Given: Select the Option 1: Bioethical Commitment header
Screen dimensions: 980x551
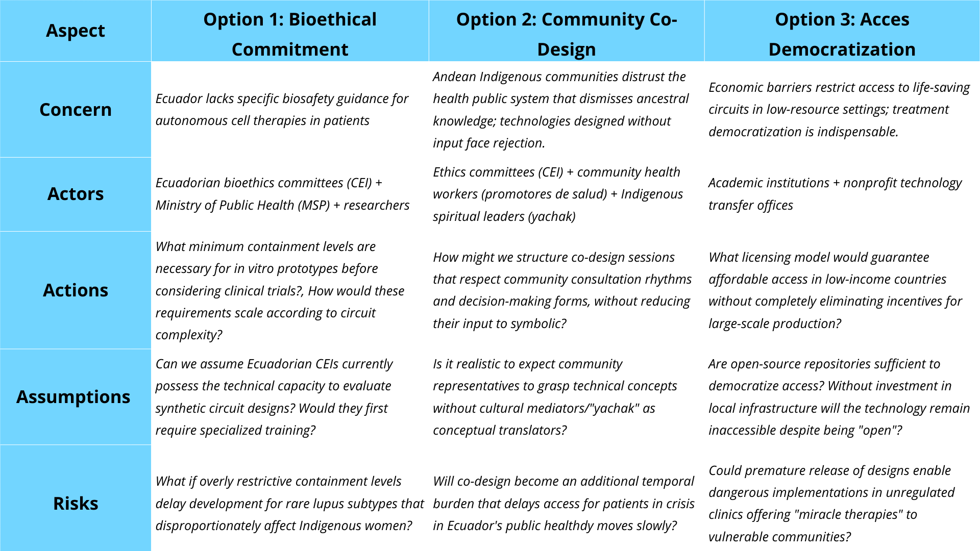Looking at the screenshot, I should click(x=289, y=34).
